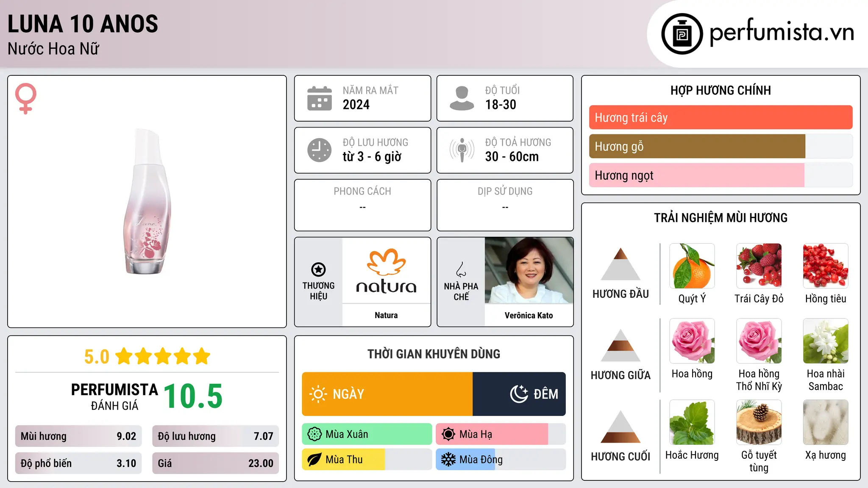This screenshot has height=488, width=868.
Task: Click the sun icon for Mùa Hạ
Action: tap(448, 434)
